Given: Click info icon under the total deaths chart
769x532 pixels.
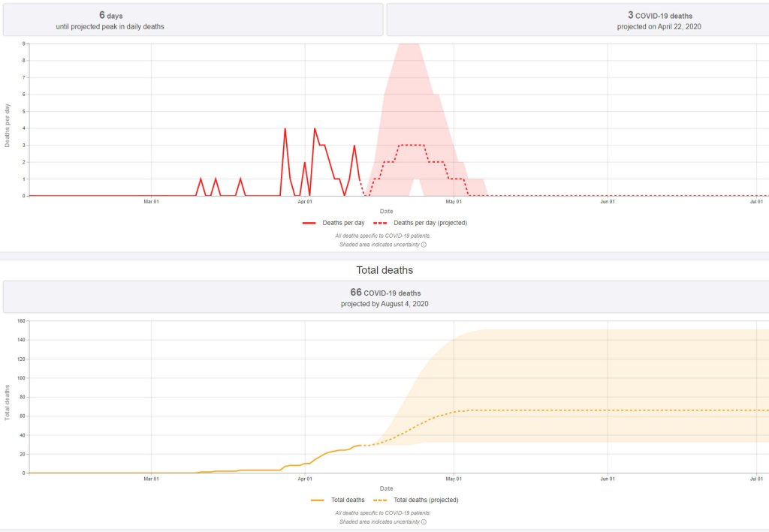Looking at the screenshot, I should click(424, 521).
